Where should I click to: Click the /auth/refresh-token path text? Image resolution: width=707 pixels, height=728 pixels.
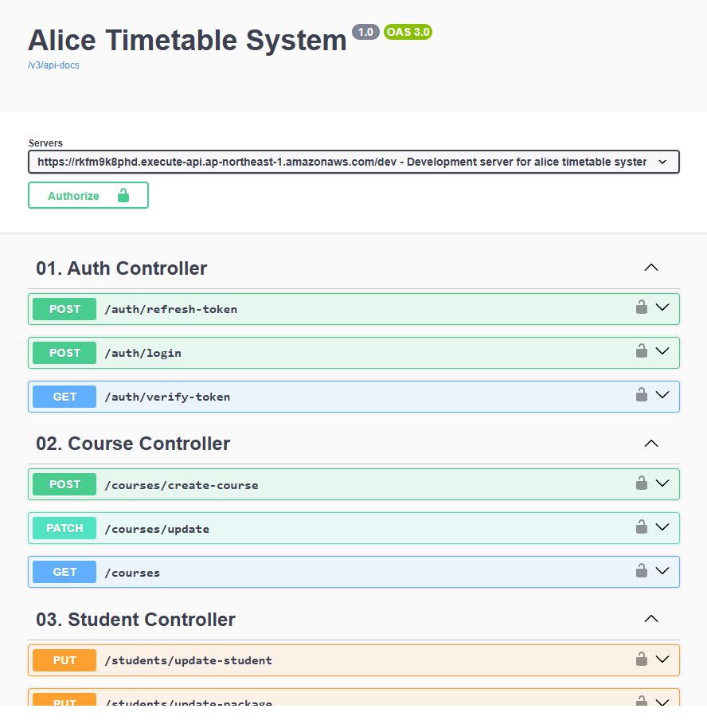pos(171,309)
